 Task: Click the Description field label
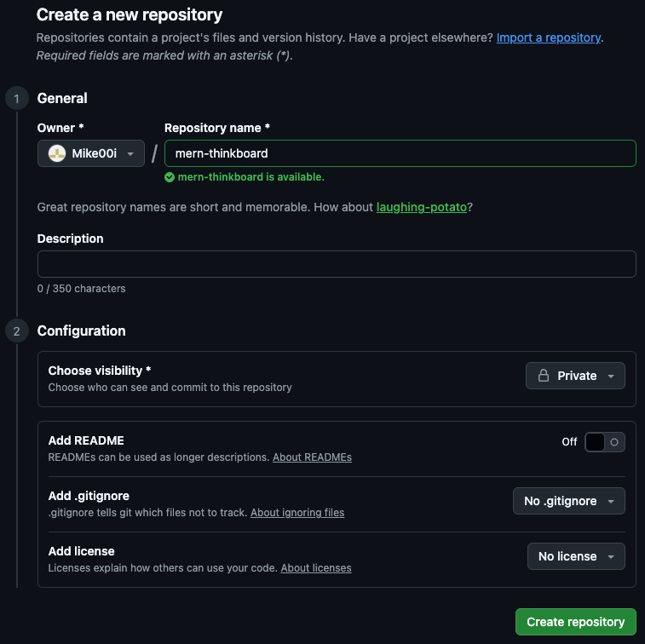[x=71, y=239]
